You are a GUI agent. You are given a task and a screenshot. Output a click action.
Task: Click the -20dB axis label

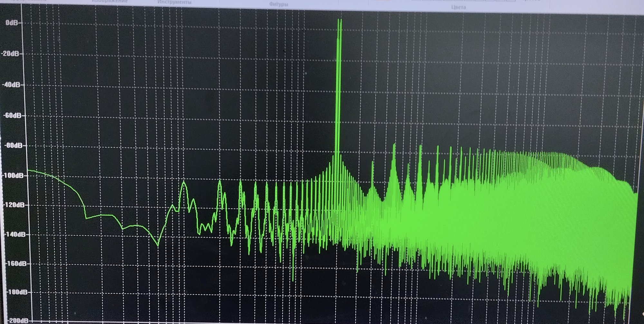[x=10, y=53]
